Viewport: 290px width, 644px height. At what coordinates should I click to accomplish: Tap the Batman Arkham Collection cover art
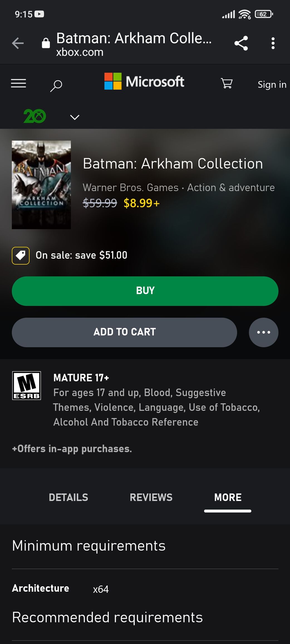point(41,185)
